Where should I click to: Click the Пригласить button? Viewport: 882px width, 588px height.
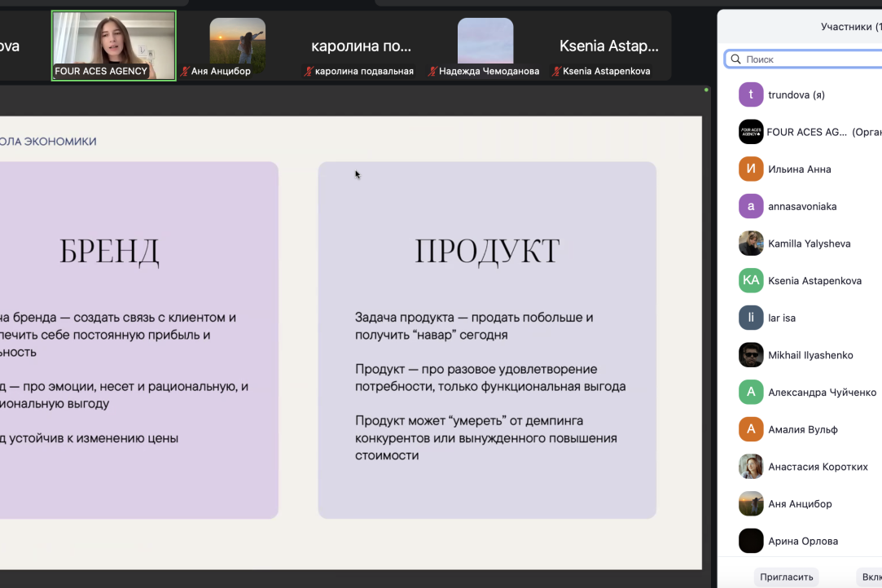(x=787, y=576)
